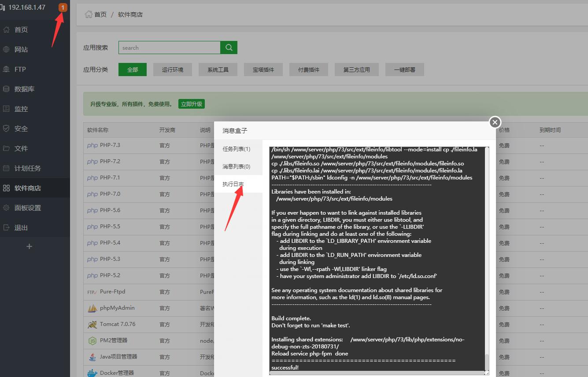Click the database icon next to 数据库
The image size is (588, 377).
tap(6, 89)
